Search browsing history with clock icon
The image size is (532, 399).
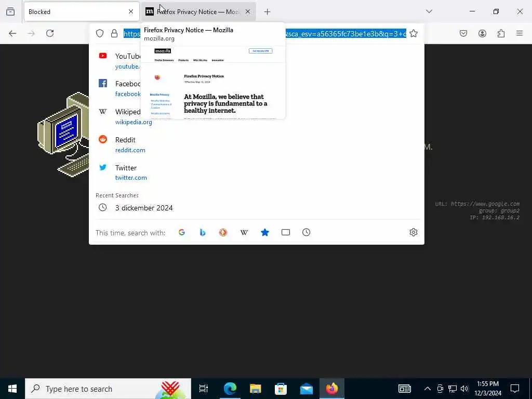(x=307, y=232)
